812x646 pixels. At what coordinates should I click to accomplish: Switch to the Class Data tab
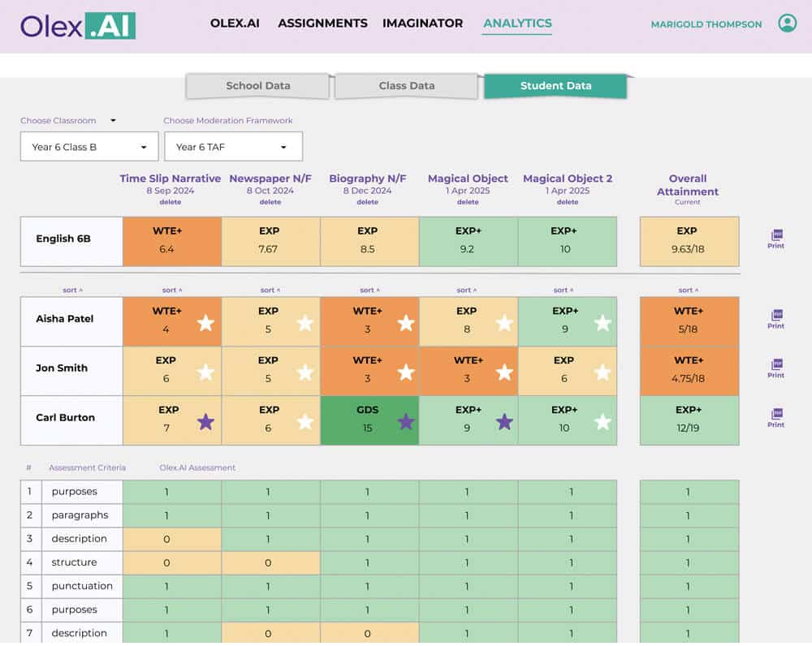point(407,86)
